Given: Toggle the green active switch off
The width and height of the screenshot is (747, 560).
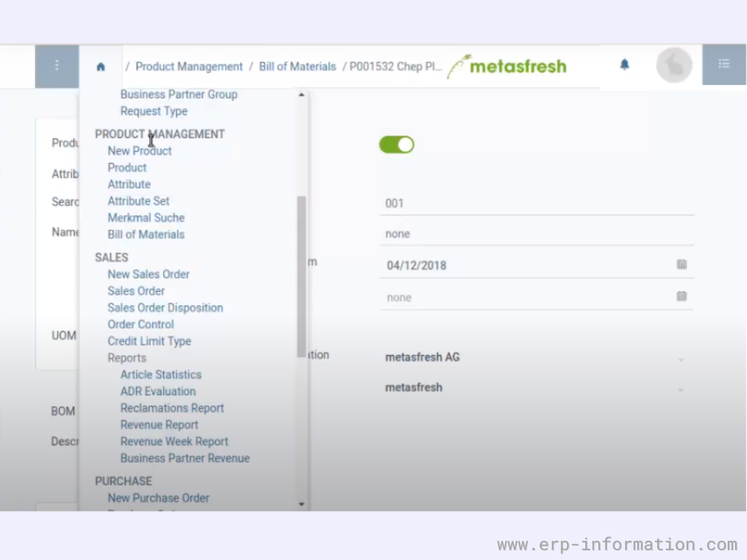Looking at the screenshot, I should coord(397,145).
